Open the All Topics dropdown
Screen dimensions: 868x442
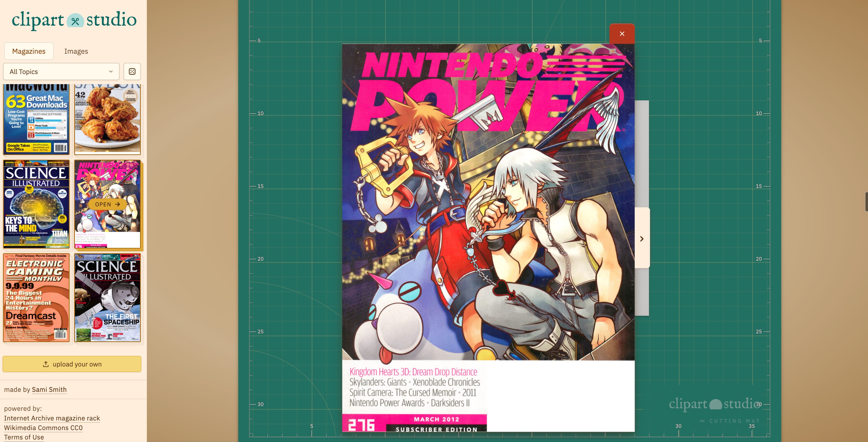click(61, 71)
